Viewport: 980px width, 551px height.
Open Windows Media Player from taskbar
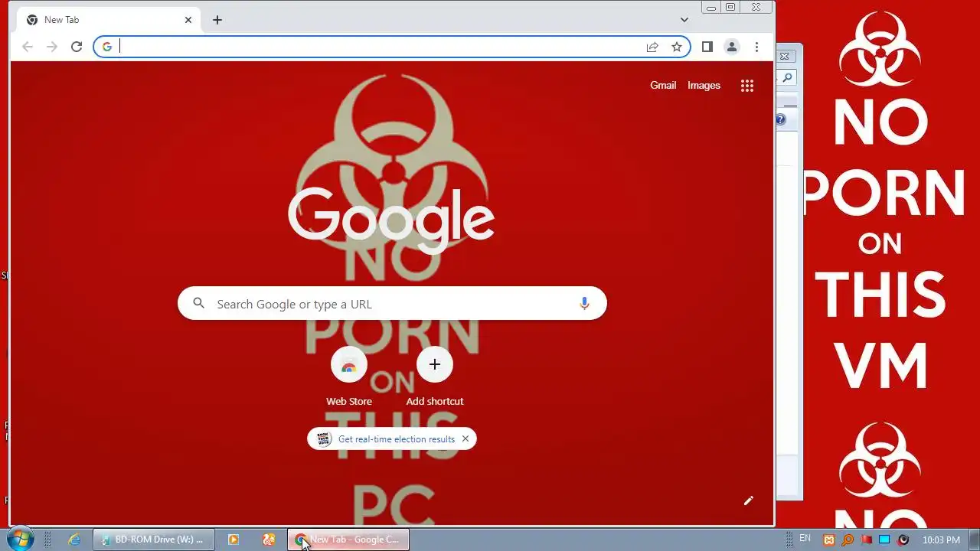(x=234, y=540)
